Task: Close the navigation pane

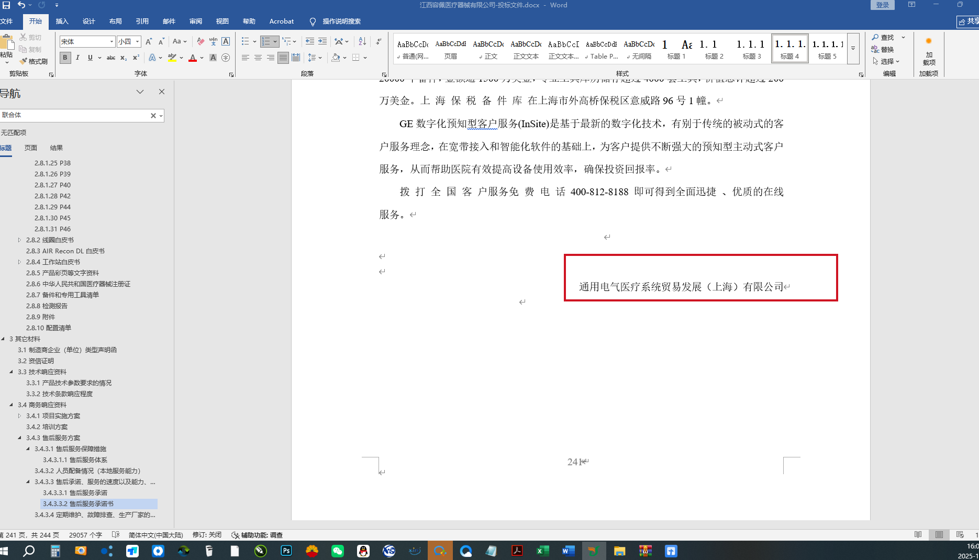Action: point(162,92)
